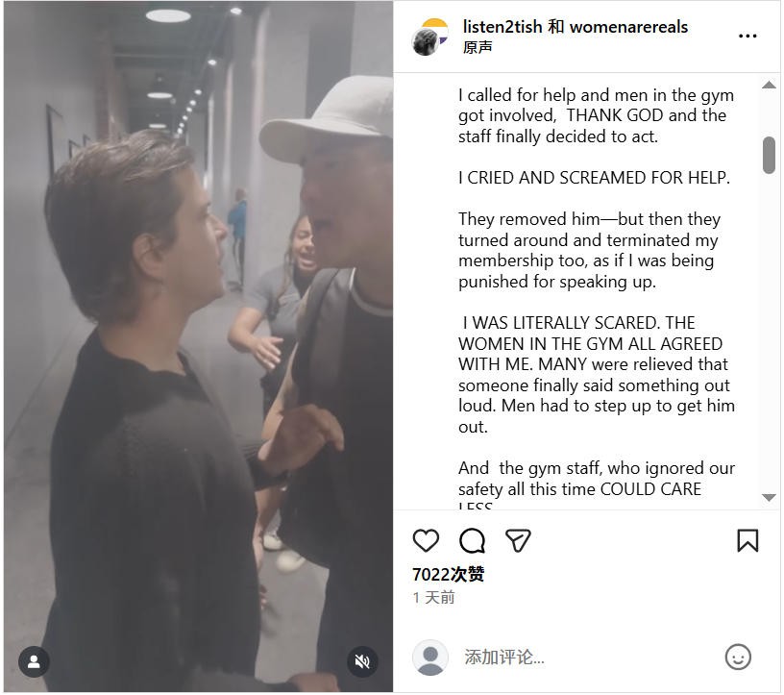Open the three-dot more options menu
The width and height of the screenshot is (784, 695).
[x=747, y=37]
